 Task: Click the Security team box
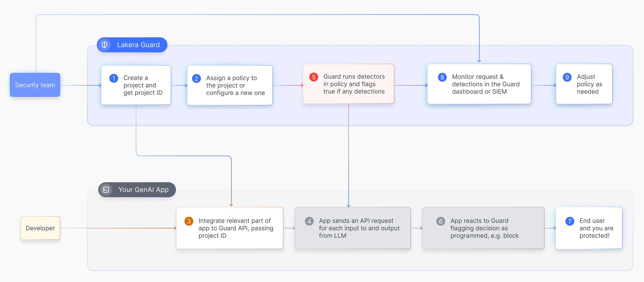tap(35, 85)
